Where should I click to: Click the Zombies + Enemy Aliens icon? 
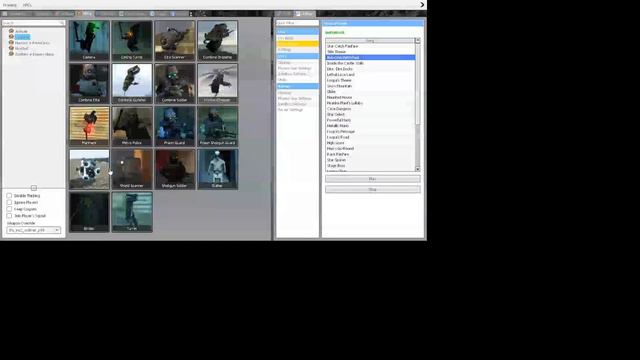coord(11,54)
